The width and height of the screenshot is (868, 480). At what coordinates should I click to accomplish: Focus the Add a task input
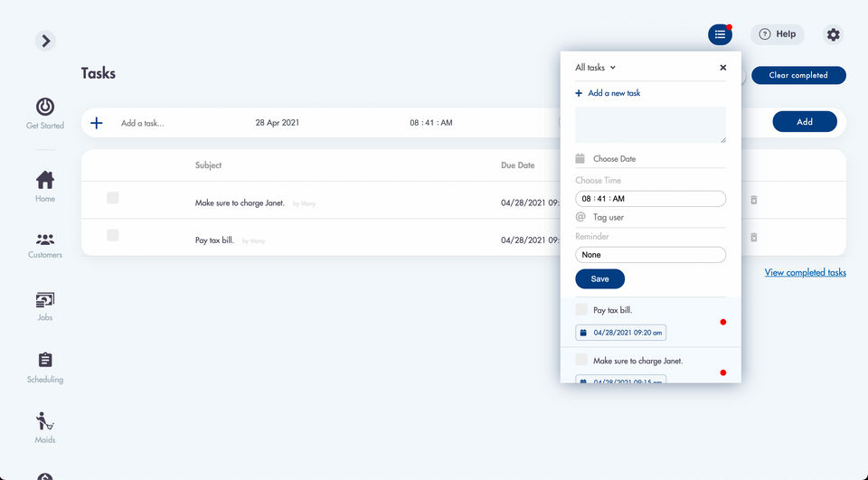point(143,123)
